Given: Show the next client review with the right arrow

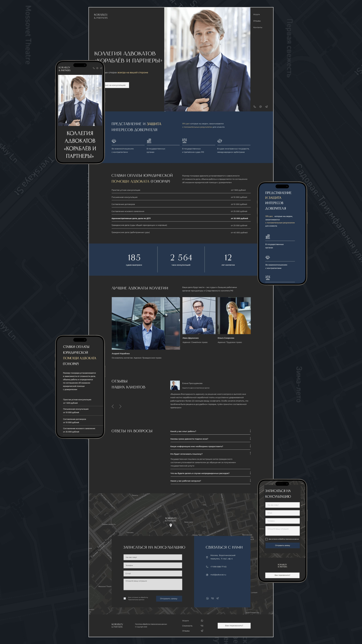Looking at the screenshot, I should pyautogui.click(x=120, y=407).
